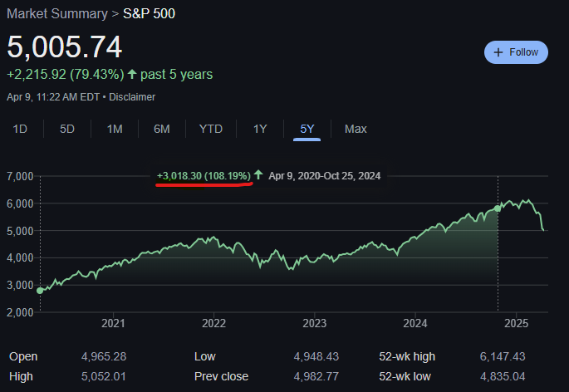Click the Prev close value 4,982.77
This screenshot has height=392, width=569.
coord(316,376)
